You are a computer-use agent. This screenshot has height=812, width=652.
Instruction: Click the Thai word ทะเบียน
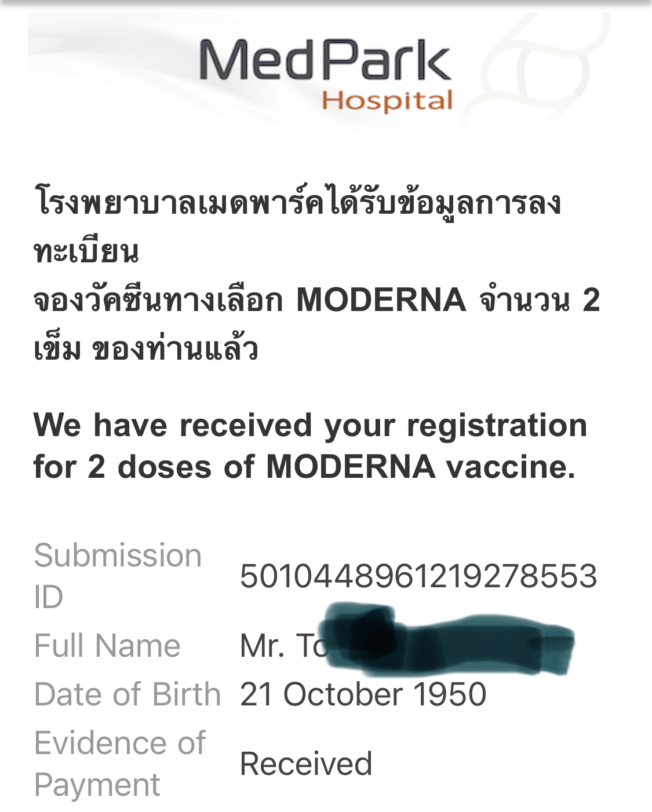86,251
